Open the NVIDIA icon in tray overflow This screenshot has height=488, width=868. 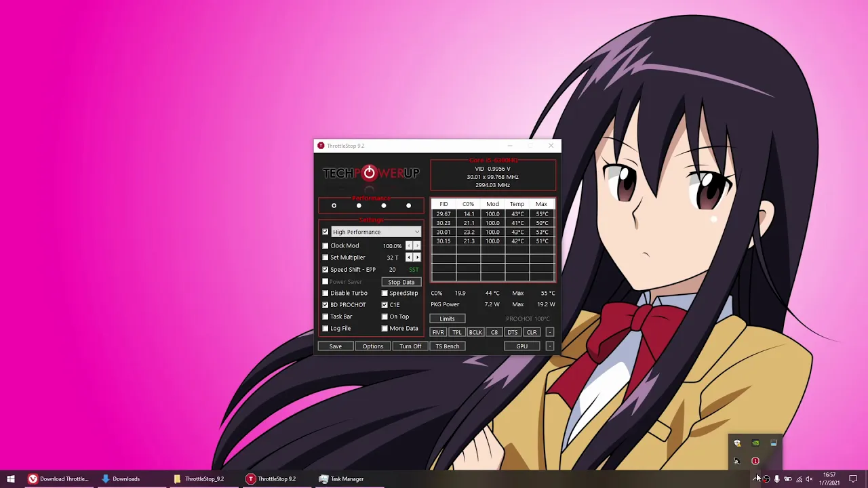coord(755,443)
